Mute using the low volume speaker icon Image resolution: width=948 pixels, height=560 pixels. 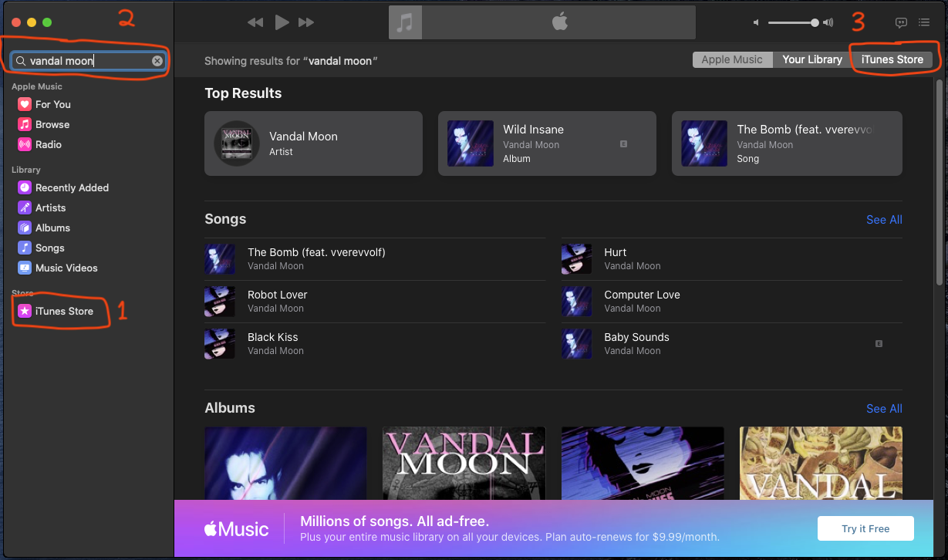pos(757,23)
